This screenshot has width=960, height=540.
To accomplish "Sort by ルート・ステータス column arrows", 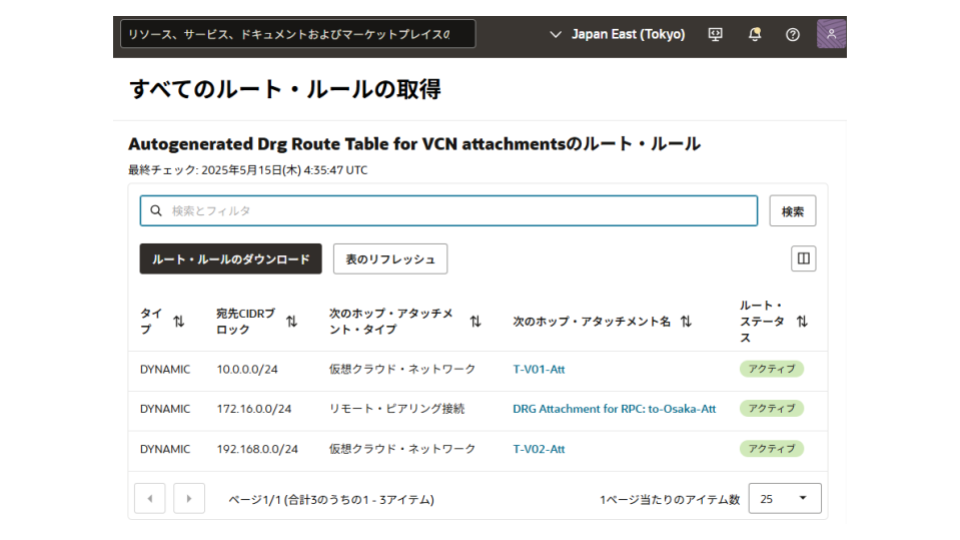I will 802,321.
